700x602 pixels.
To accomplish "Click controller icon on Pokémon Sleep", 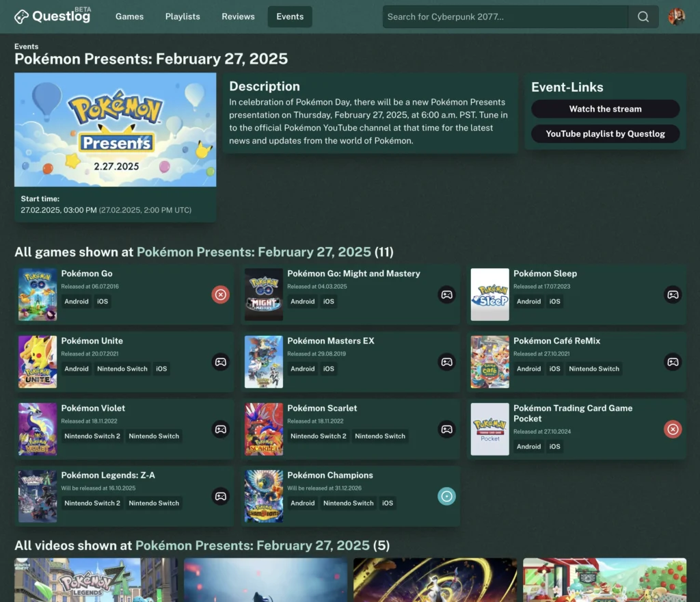I will coord(673,294).
